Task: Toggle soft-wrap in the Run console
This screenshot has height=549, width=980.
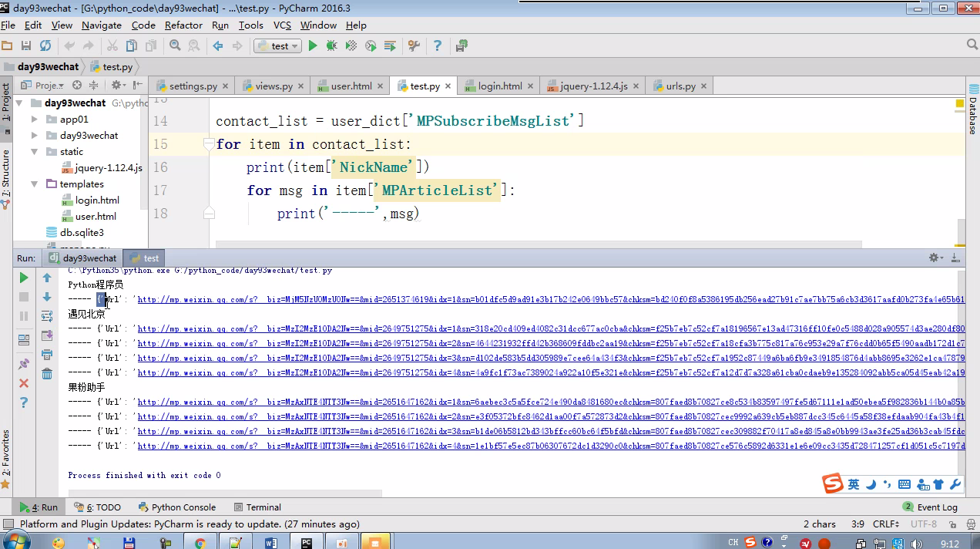Action: click(47, 316)
